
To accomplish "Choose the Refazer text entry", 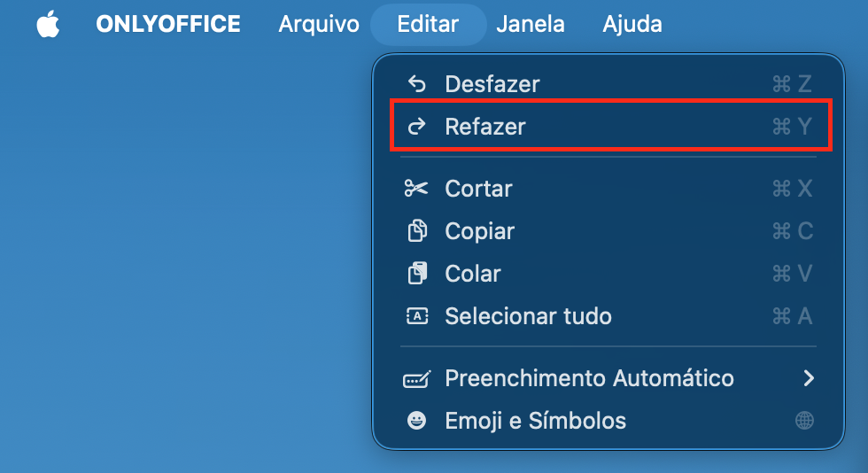I will pos(485,127).
